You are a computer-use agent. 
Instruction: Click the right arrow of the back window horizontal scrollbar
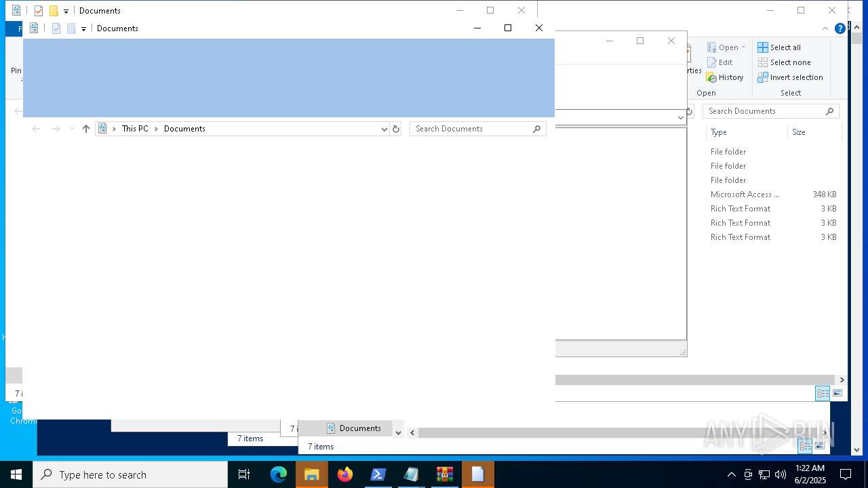(x=842, y=380)
